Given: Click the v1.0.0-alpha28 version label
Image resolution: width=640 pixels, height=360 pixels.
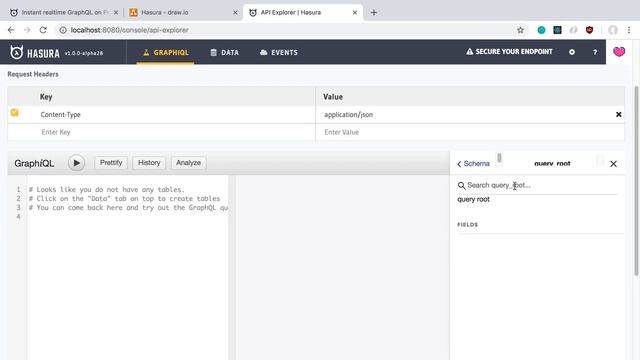Looking at the screenshot, I should tap(84, 53).
